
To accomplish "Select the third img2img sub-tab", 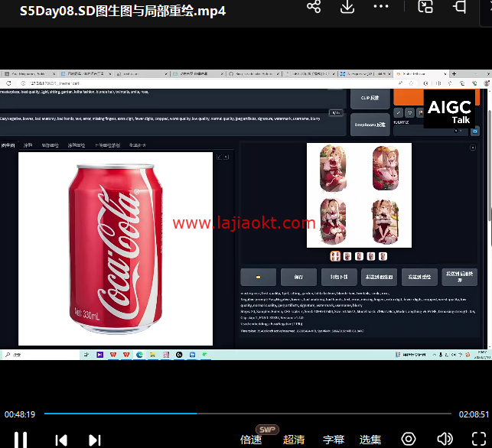I will click(x=51, y=145).
